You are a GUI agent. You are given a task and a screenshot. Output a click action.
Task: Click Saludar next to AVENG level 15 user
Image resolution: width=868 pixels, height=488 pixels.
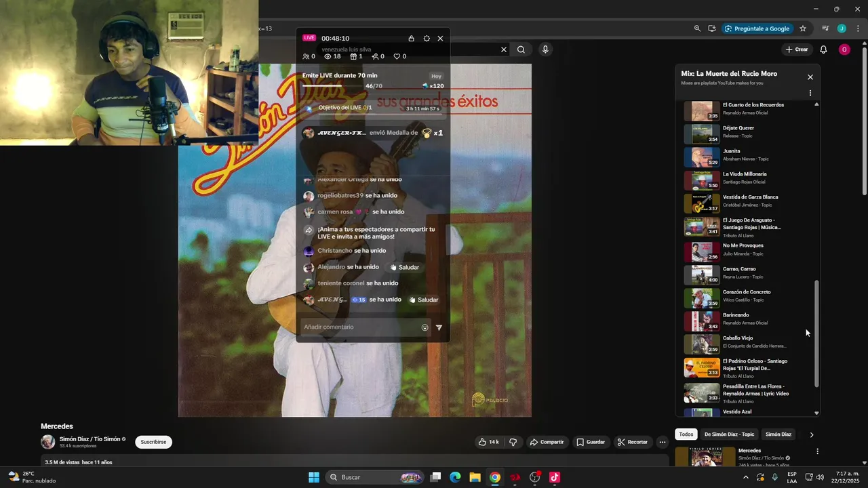tap(423, 300)
